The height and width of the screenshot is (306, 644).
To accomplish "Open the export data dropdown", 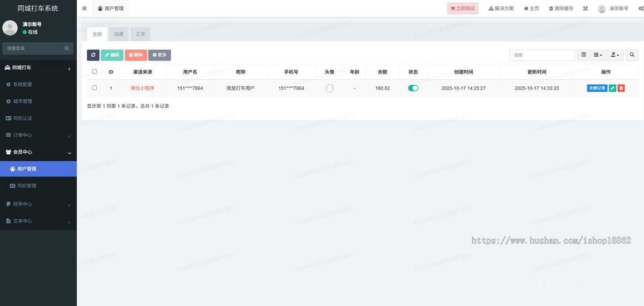I will click(615, 55).
